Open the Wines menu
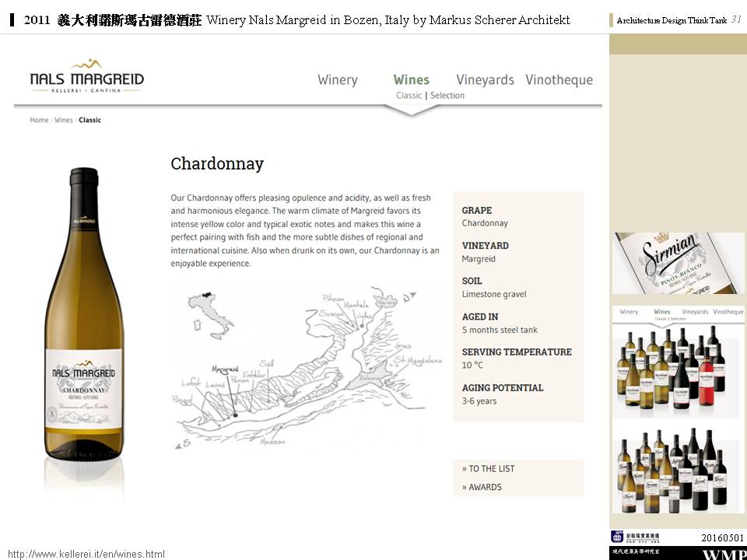 tap(411, 79)
